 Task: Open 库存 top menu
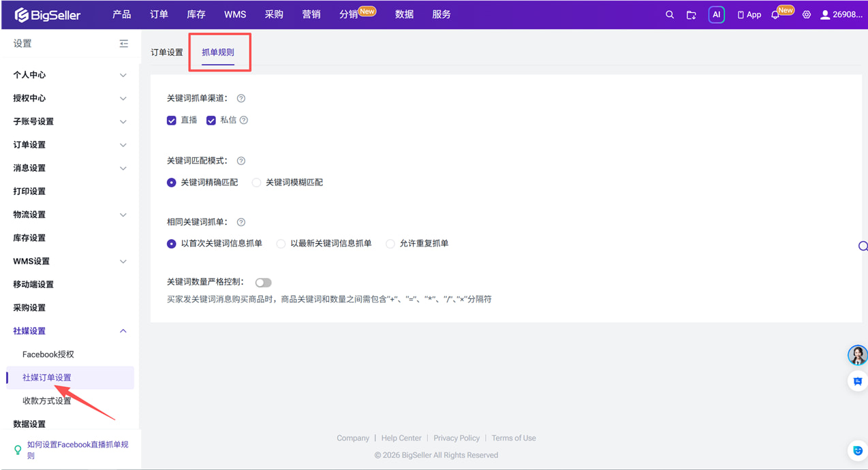tap(196, 14)
